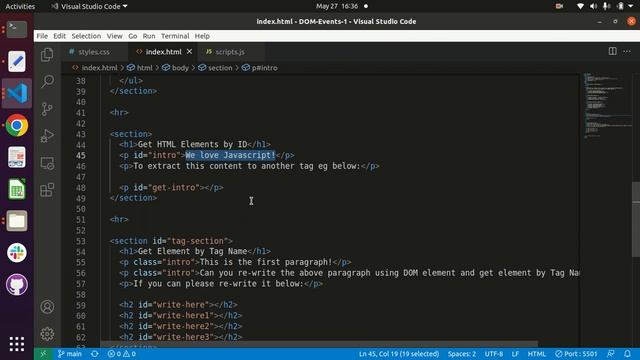Viewport: 640px width, 360px height.
Task: Open the Go menu
Action: click(133, 36)
